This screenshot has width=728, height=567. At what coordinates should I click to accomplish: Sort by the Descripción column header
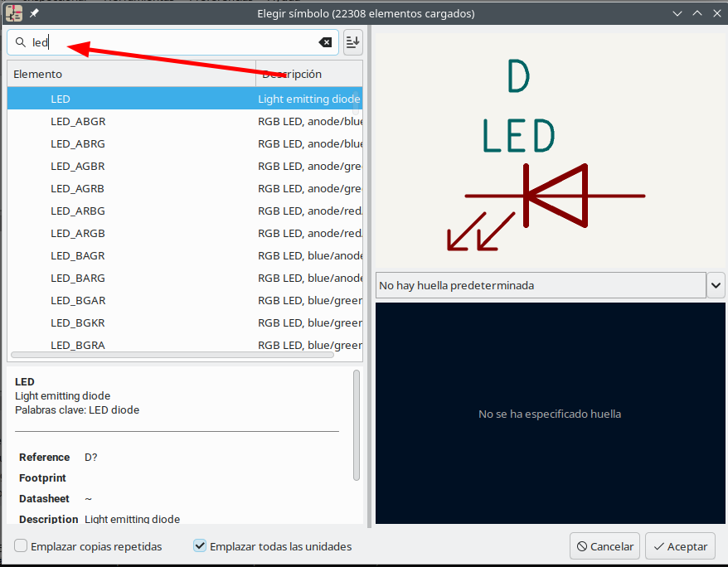308,74
